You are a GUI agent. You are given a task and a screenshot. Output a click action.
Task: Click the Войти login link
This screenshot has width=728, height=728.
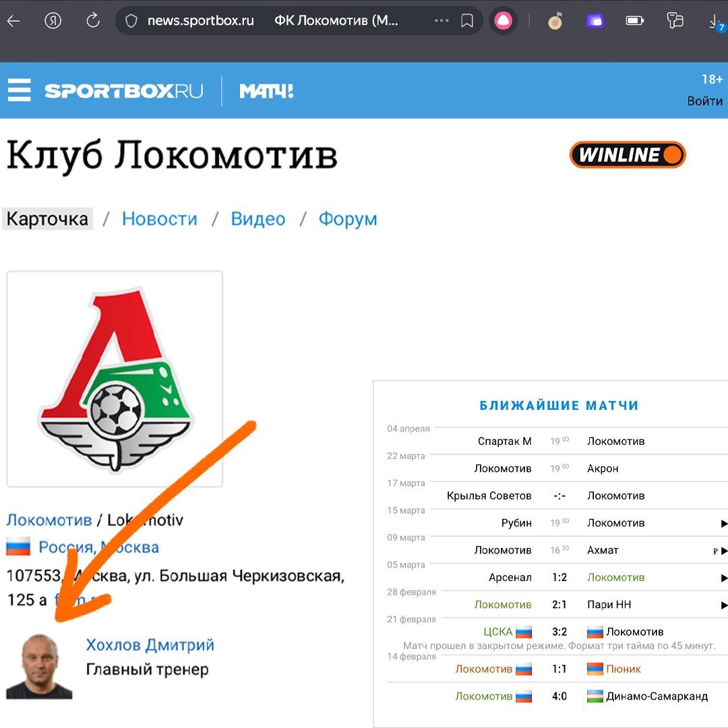pos(705,101)
